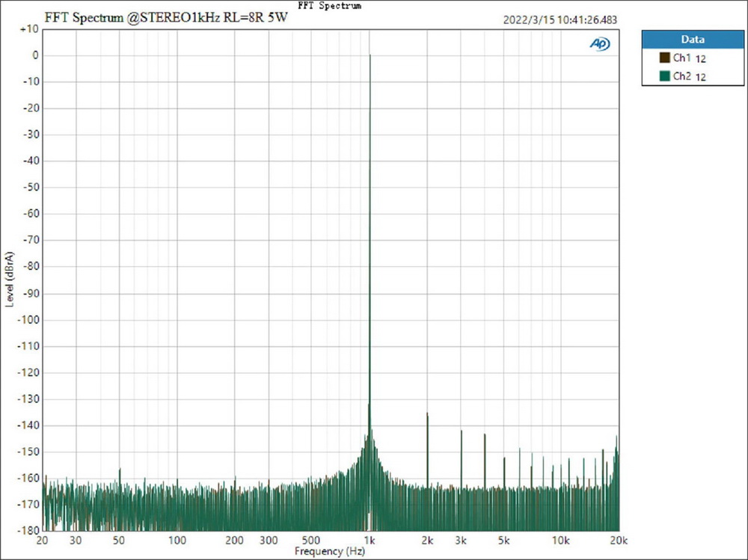Select the Data legend header
Viewport: 748px width, 560px height.
pos(692,40)
